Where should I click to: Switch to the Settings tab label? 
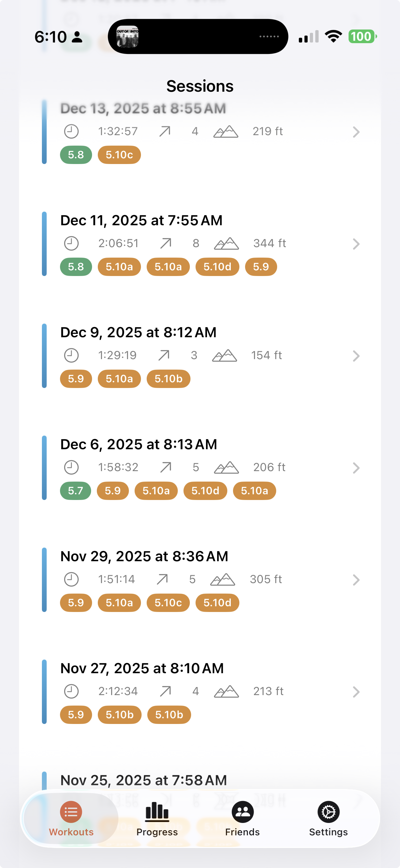coord(328,832)
